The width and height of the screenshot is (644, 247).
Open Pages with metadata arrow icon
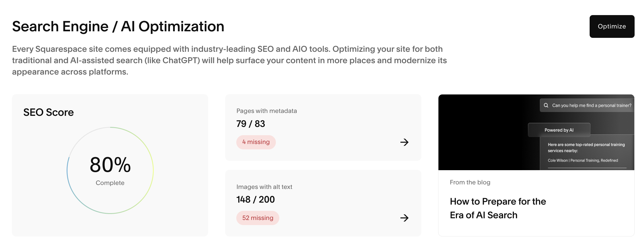pos(404,142)
